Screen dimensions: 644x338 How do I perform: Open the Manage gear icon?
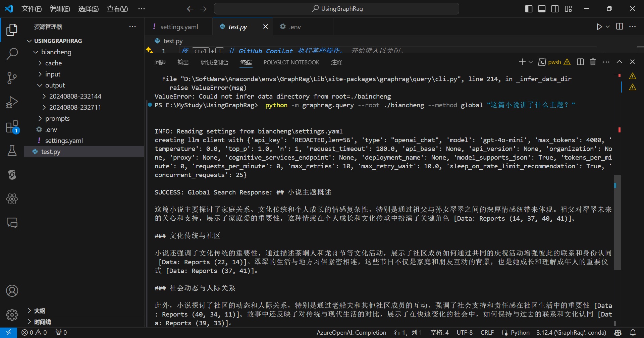pos(12,315)
